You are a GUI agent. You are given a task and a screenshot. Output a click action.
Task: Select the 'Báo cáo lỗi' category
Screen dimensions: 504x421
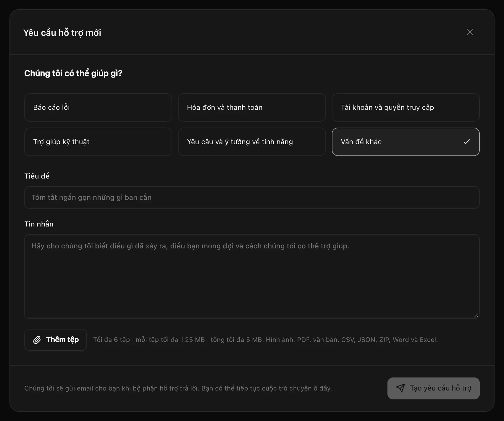coord(98,107)
